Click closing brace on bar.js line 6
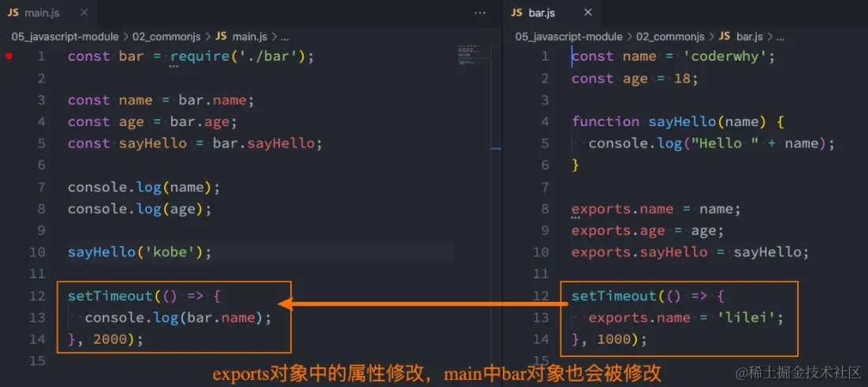Image resolution: width=868 pixels, height=387 pixels. pos(576,165)
